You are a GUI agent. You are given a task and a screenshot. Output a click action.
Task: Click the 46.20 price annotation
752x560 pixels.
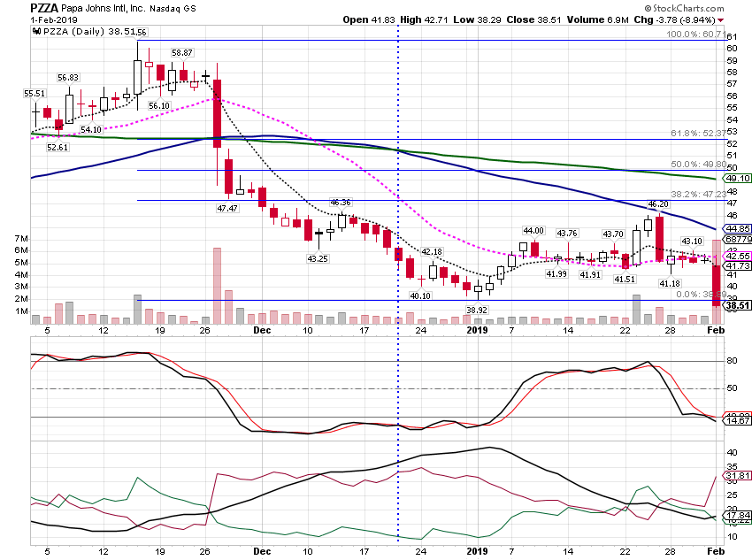(658, 204)
